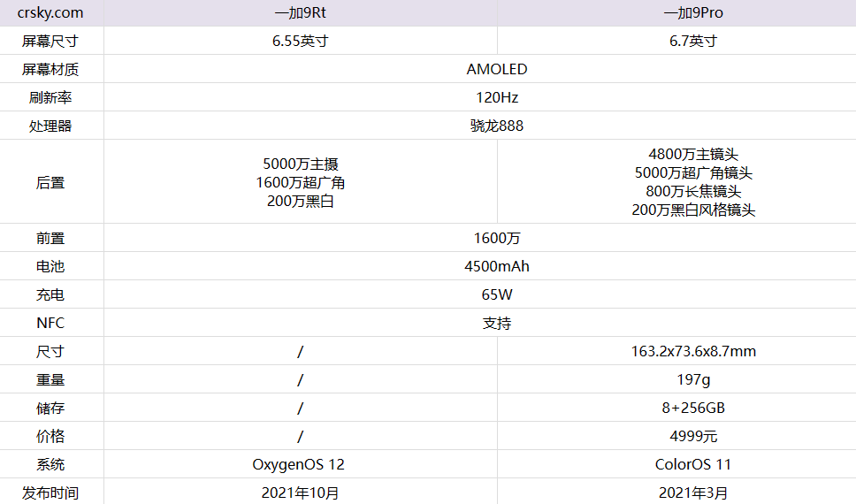This screenshot has height=504, width=856.
Task: Select the 8+256GB value
Action: (x=693, y=409)
